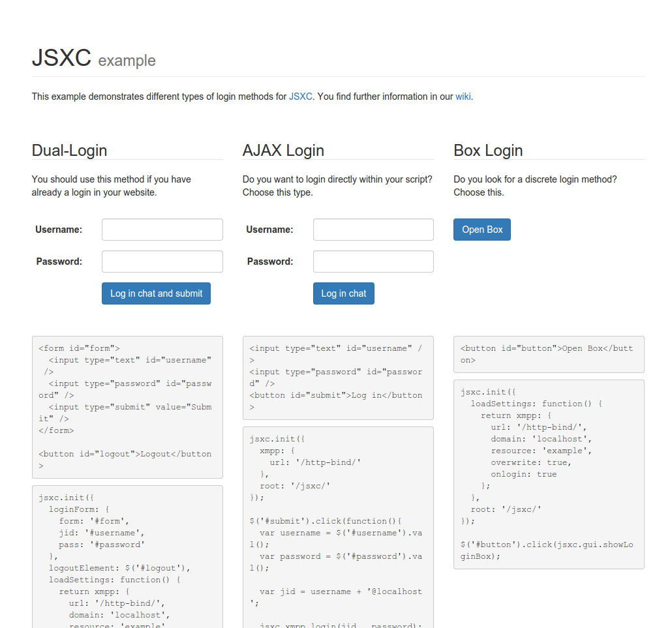Click "form: '#form'," code line
This screenshot has height=628, width=672.
(94, 521)
